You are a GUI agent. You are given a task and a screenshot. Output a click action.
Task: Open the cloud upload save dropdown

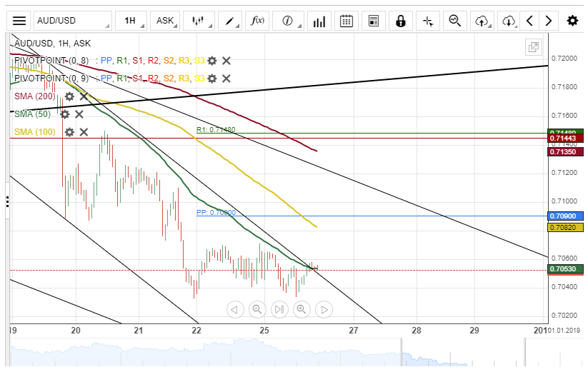(x=482, y=21)
